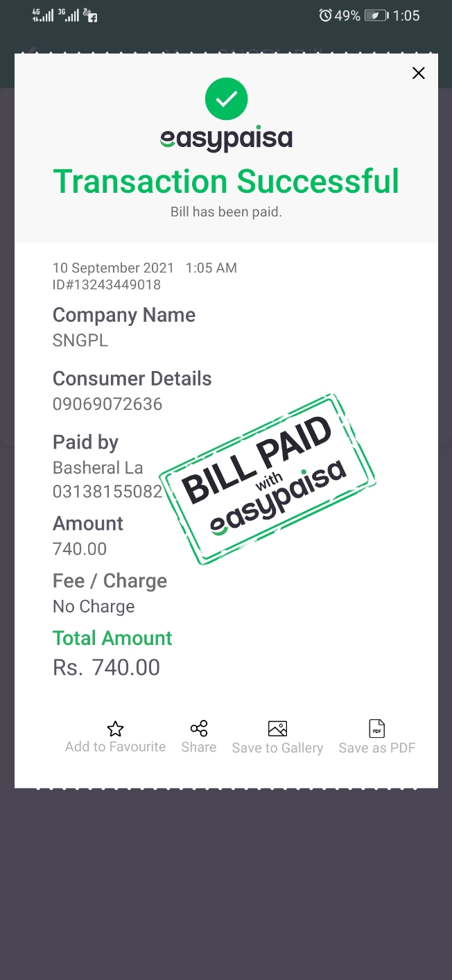Tap the consumer number 09069072636

107,404
